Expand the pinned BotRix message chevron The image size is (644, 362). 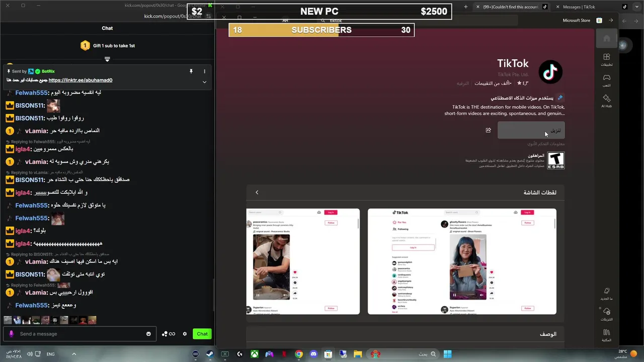click(x=204, y=81)
